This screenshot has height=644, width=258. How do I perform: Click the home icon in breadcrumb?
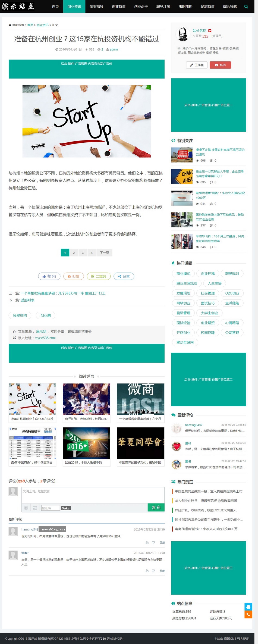[x=10, y=25]
